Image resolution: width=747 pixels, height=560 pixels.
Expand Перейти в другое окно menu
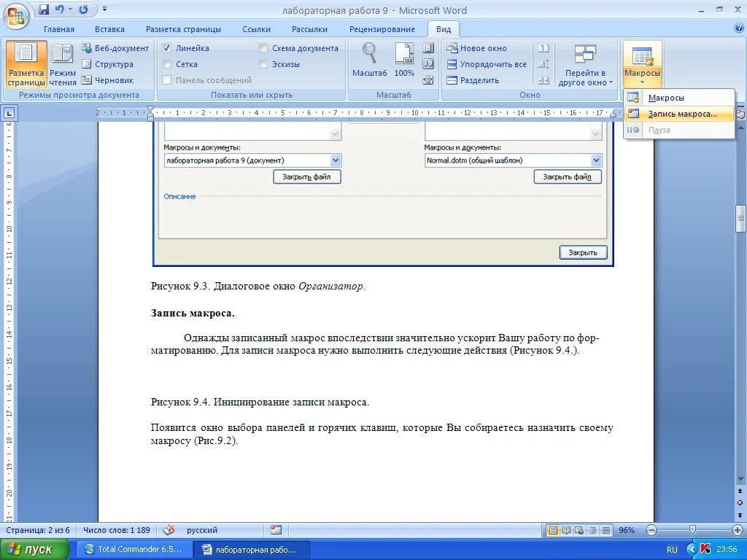click(x=586, y=65)
